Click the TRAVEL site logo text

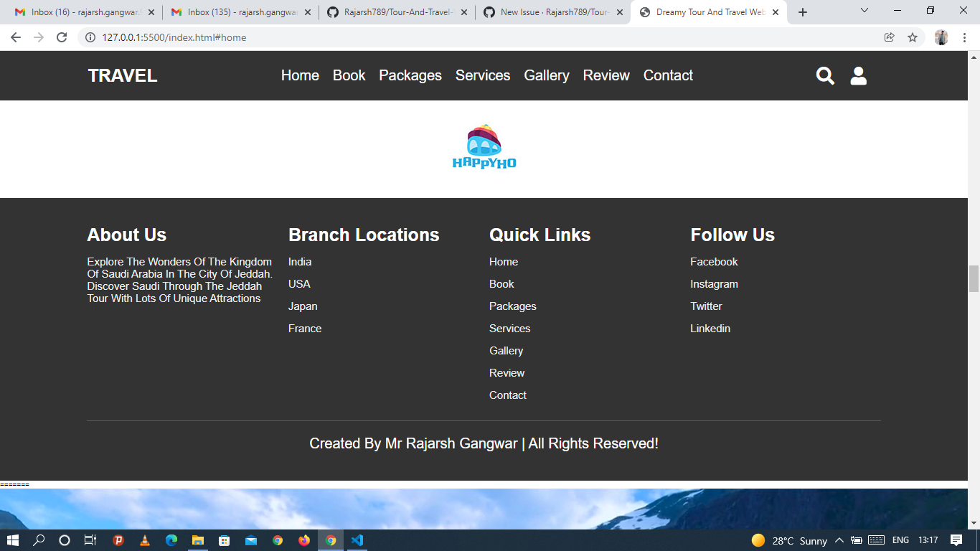[x=123, y=76]
